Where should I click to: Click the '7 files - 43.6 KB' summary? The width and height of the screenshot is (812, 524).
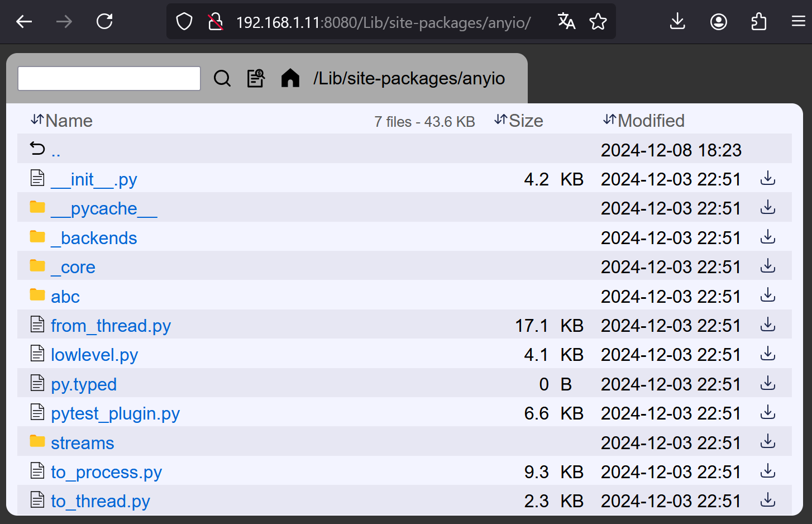pos(424,122)
